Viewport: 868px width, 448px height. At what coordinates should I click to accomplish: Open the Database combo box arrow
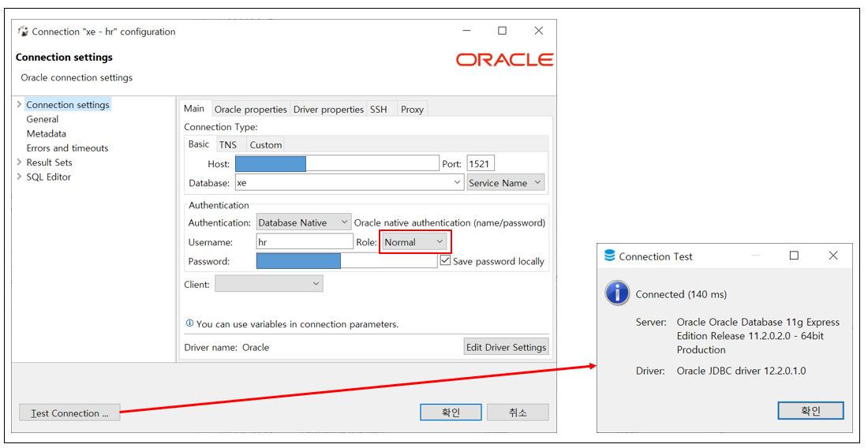457,182
